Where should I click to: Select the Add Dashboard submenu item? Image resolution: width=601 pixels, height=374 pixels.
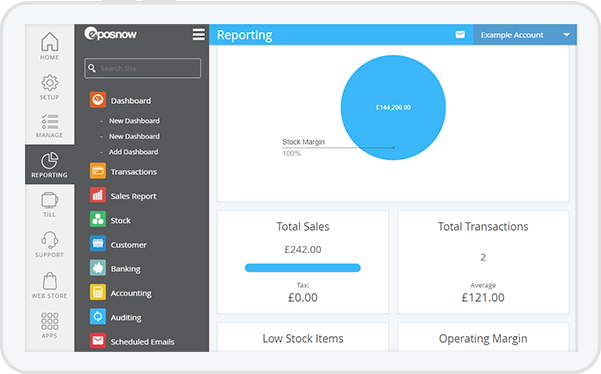[x=133, y=152]
